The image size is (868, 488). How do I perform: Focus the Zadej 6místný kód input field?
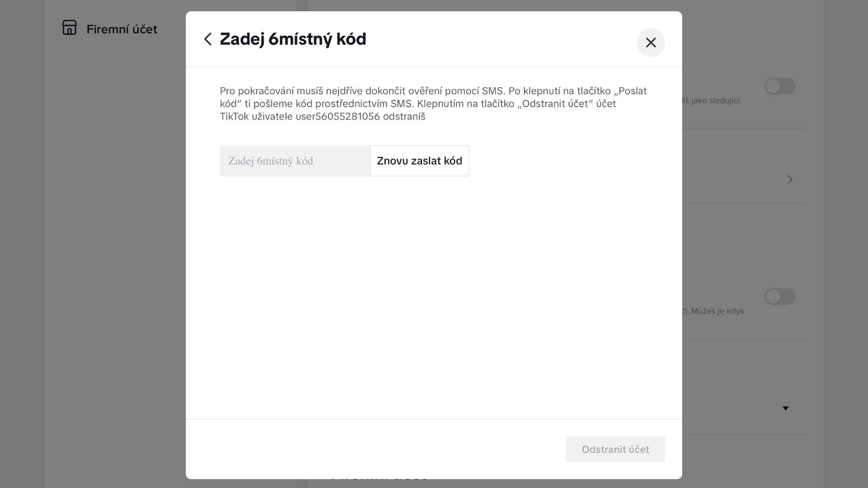tap(295, 161)
